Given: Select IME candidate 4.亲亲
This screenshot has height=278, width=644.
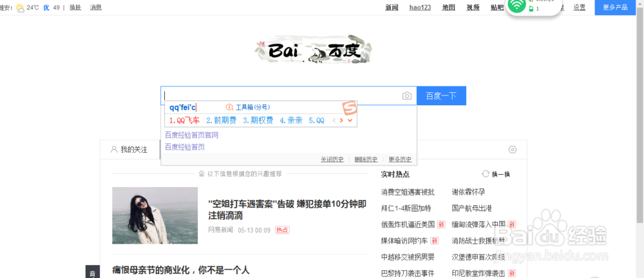Looking at the screenshot, I should point(291,121).
